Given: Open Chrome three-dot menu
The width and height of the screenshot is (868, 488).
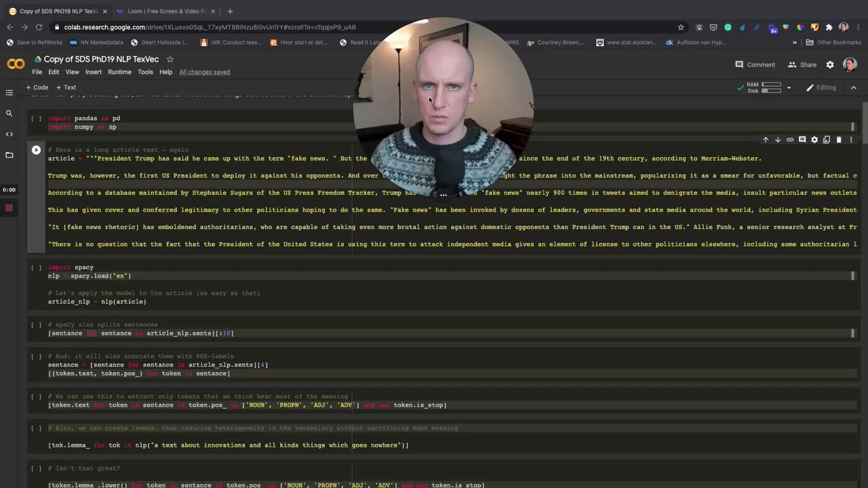Looking at the screenshot, I should click(x=859, y=27).
